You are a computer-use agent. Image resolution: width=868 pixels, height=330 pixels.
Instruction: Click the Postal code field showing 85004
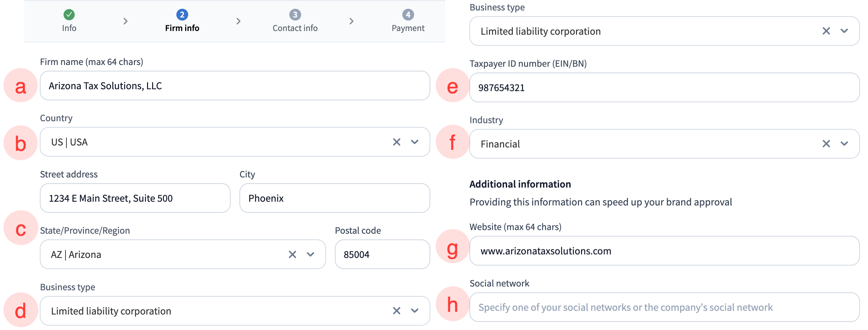click(383, 254)
